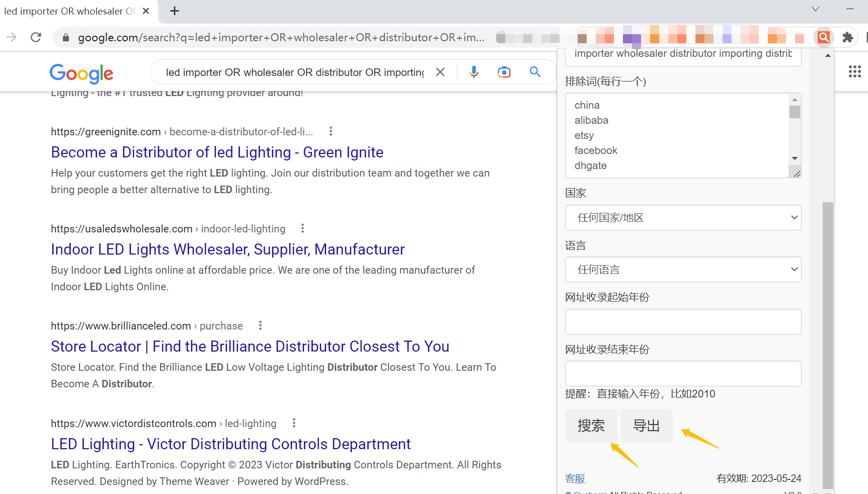
Task: Open options for brillianceled.com result
Action: click(x=260, y=325)
